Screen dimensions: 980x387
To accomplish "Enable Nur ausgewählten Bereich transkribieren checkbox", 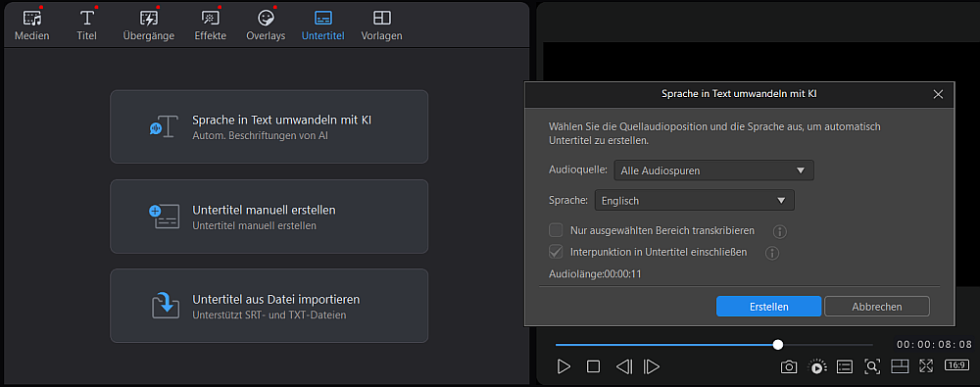I will click(x=556, y=230).
